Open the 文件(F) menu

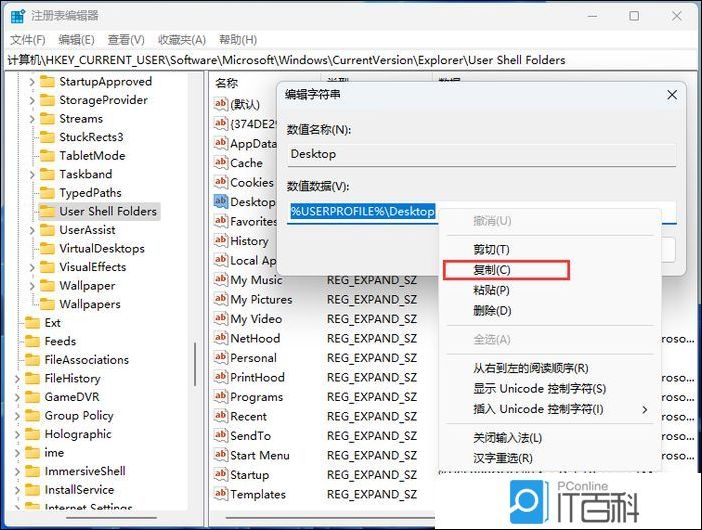(x=28, y=40)
